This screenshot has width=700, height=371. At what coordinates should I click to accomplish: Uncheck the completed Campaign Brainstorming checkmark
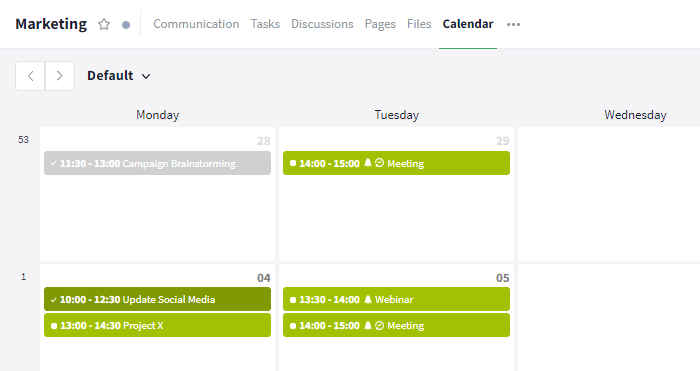pos(54,163)
